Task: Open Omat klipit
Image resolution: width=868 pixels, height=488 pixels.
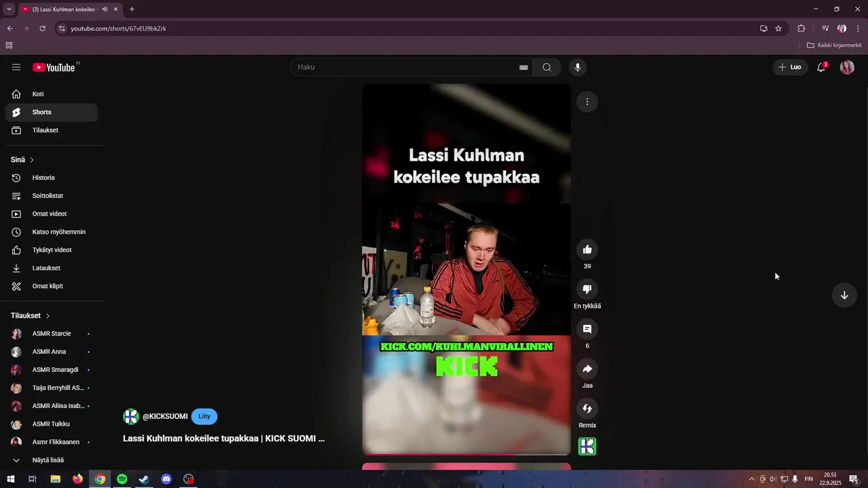Action: [x=52, y=286]
